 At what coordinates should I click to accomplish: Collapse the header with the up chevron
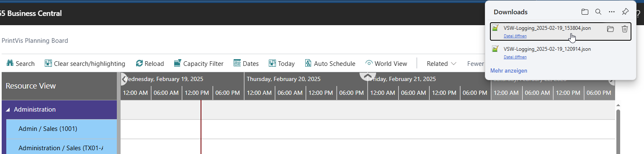pos(368,76)
